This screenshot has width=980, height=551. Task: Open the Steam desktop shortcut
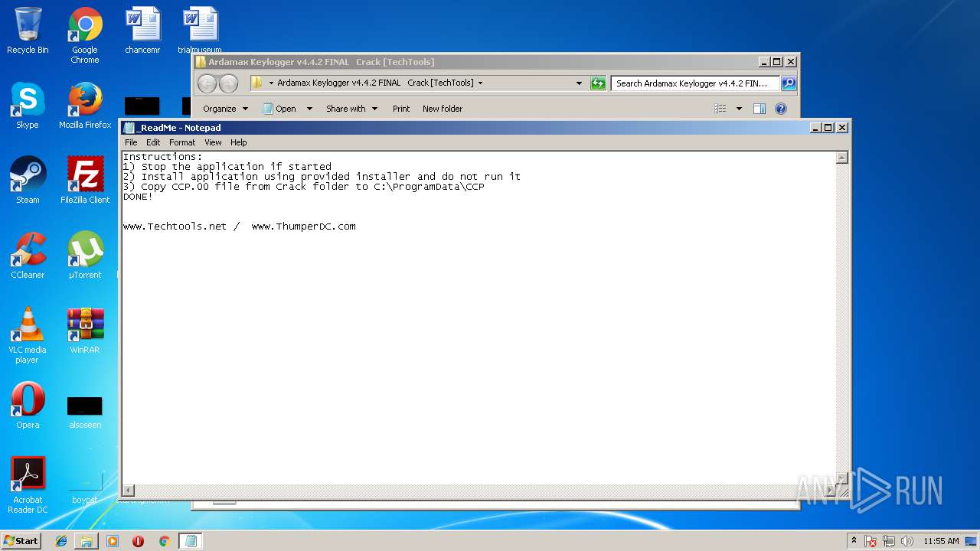[x=28, y=181]
